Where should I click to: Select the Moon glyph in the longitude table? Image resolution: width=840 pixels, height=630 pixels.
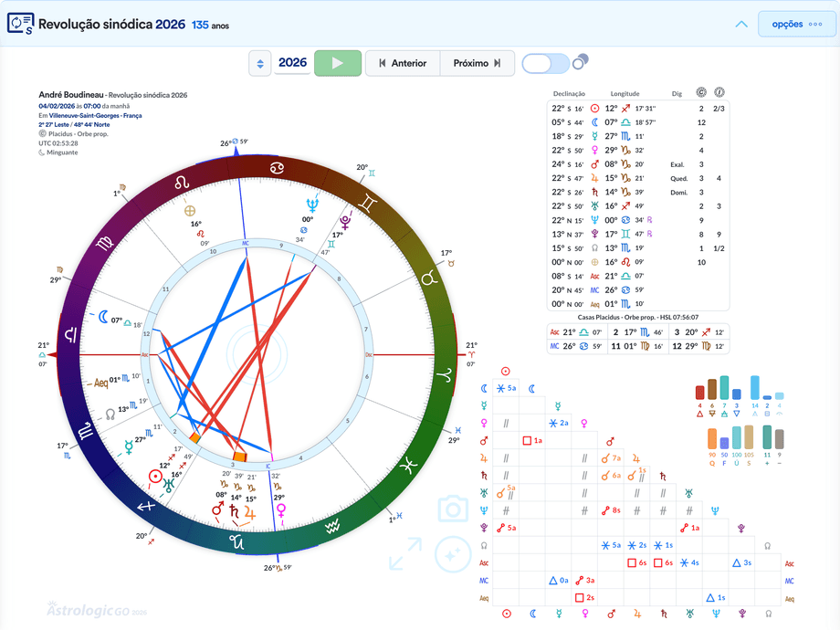(594, 122)
